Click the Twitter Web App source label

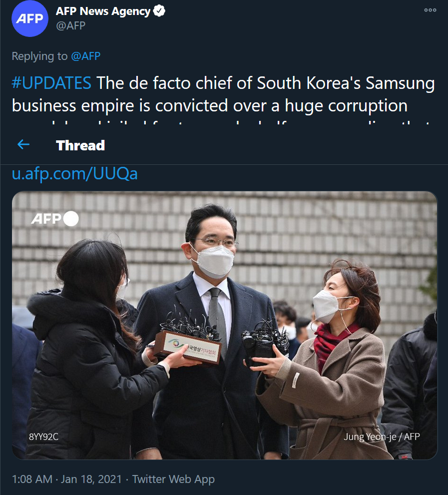[x=173, y=479]
